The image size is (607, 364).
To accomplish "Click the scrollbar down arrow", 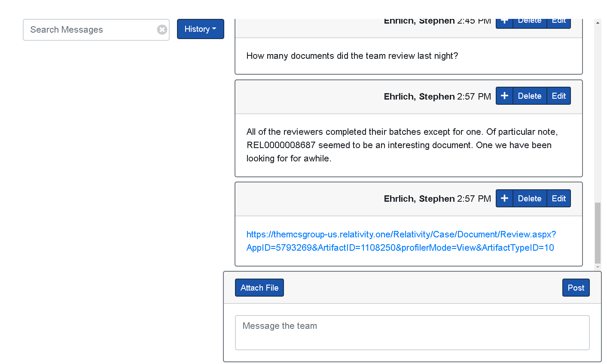I will click(x=598, y=267).
